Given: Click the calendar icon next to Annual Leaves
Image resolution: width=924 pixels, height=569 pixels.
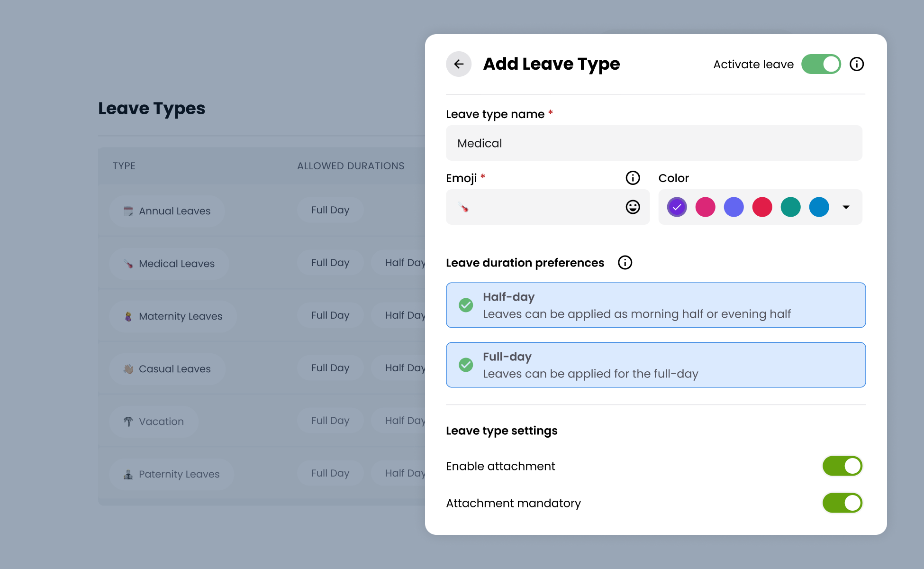Looking at the screenshot, I should [x=127, y=211].
